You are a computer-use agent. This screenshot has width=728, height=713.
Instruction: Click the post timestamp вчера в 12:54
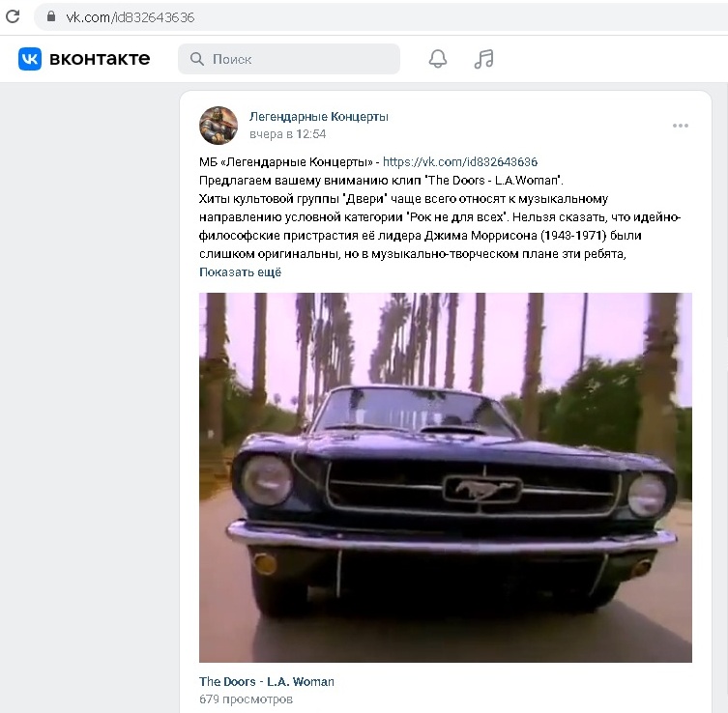point(288,134)
